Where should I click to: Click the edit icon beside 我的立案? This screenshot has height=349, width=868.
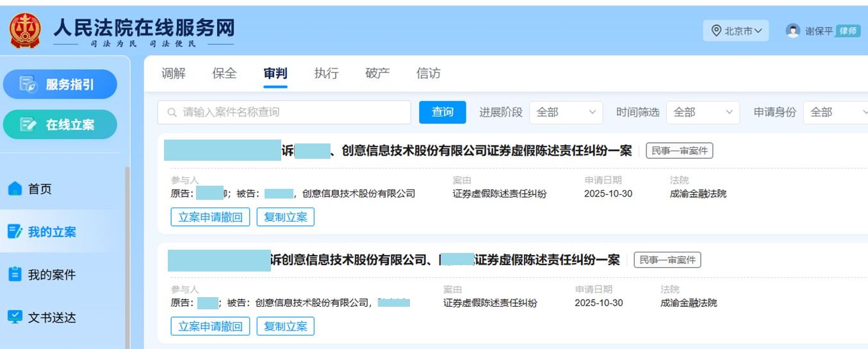point(15,232)
